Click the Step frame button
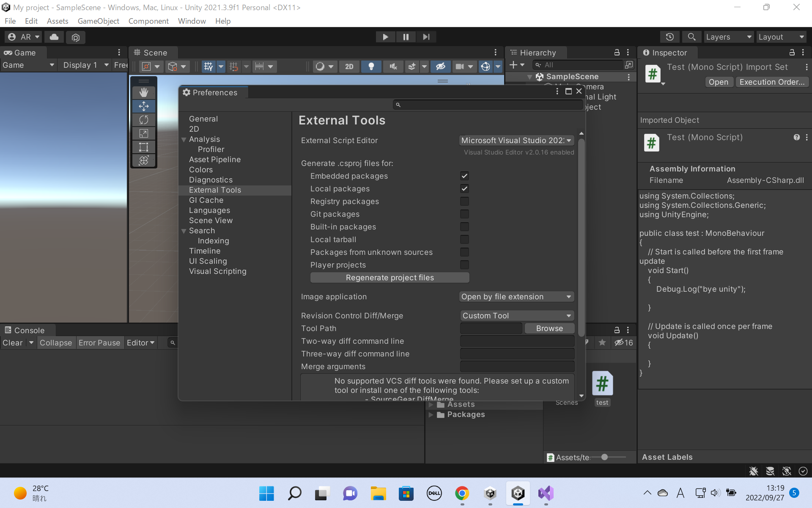The height and width of the screenshot is (508, 812). (426, 37)
